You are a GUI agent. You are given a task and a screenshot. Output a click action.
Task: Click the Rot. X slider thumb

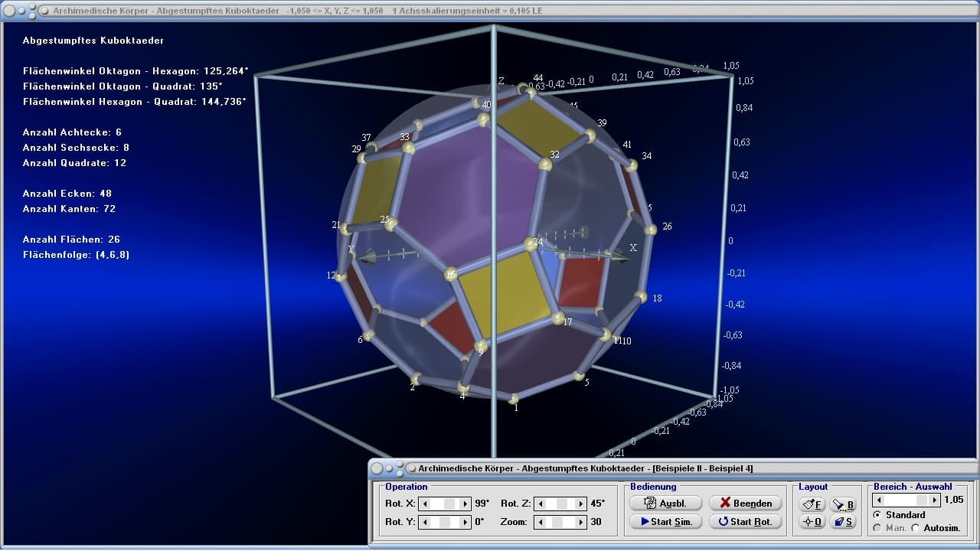[x=450, y=504]
